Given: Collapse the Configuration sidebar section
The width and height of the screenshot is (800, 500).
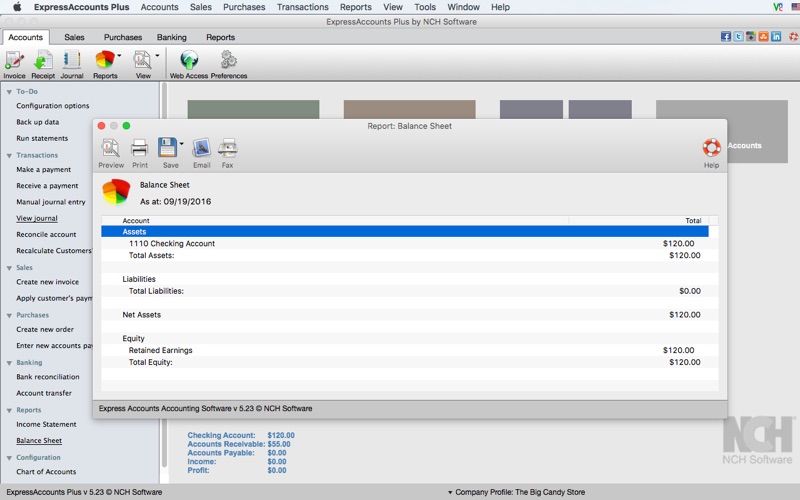Looking at the screenshot, I should coord(9,458).
